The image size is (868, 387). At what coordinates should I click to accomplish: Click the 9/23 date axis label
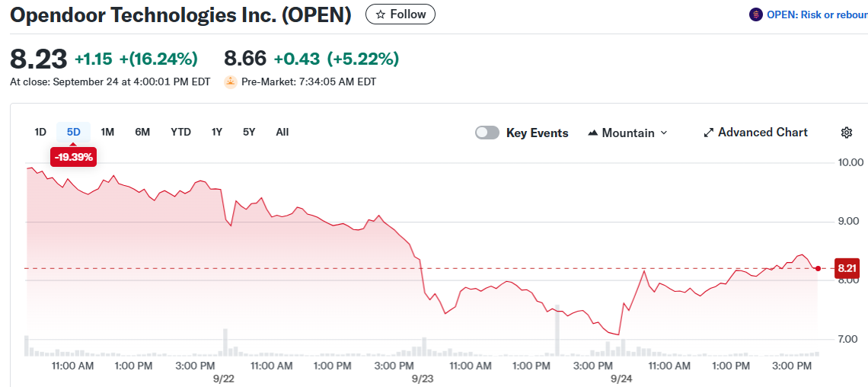(x=423, y=379)
